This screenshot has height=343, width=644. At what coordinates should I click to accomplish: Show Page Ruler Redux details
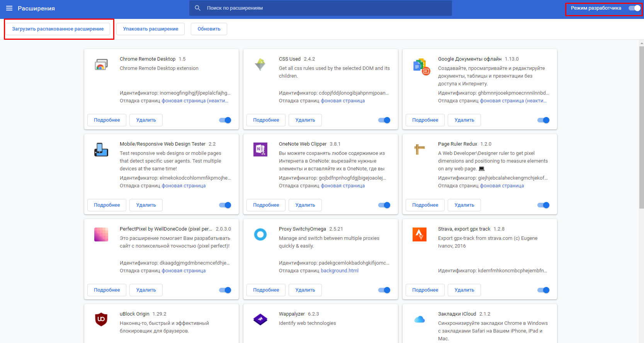pyautogui.click(x=425, y=205)
